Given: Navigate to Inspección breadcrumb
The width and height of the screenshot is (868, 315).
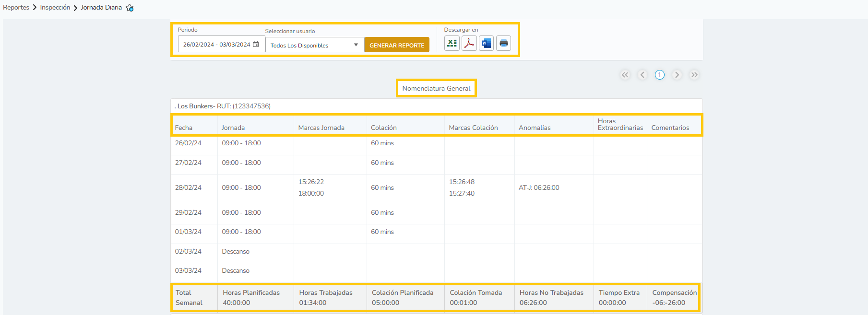Looking at the screenshot, I should (x=55, y=8).
